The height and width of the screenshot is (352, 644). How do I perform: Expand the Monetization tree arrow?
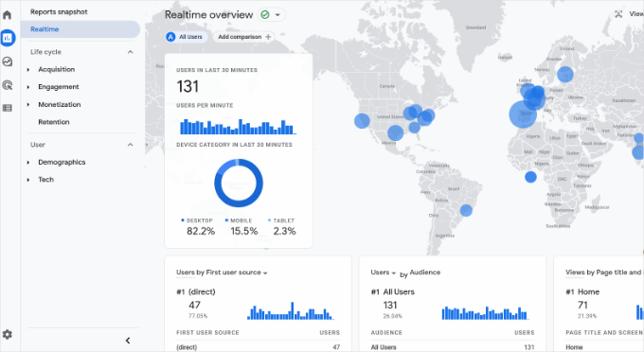coord(28,105)
